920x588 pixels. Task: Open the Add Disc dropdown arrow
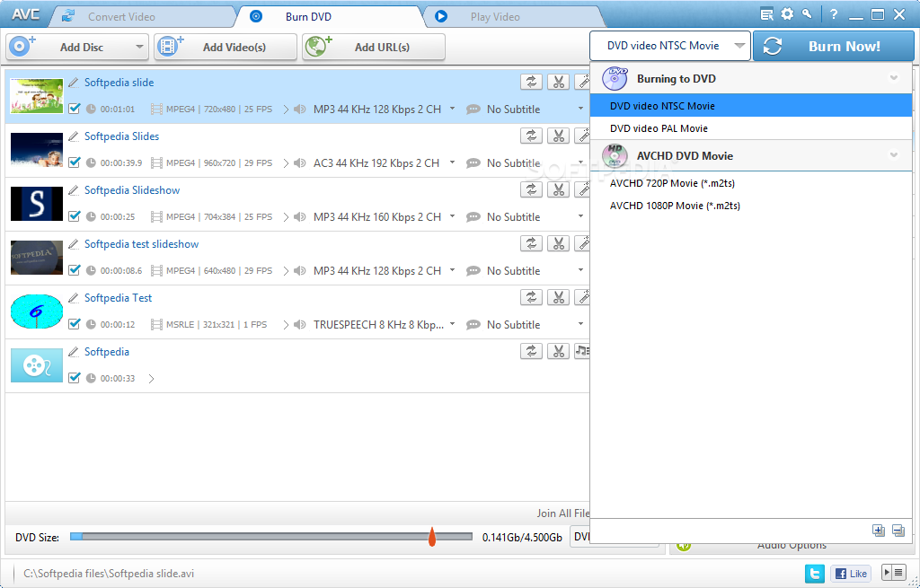pos(139,47)
